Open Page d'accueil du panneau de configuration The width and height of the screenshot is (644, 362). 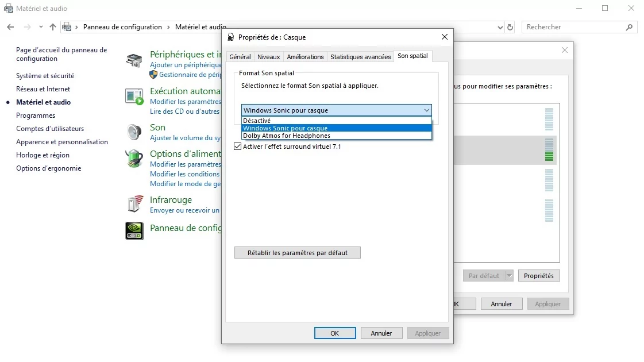click(x=61, y=54)
